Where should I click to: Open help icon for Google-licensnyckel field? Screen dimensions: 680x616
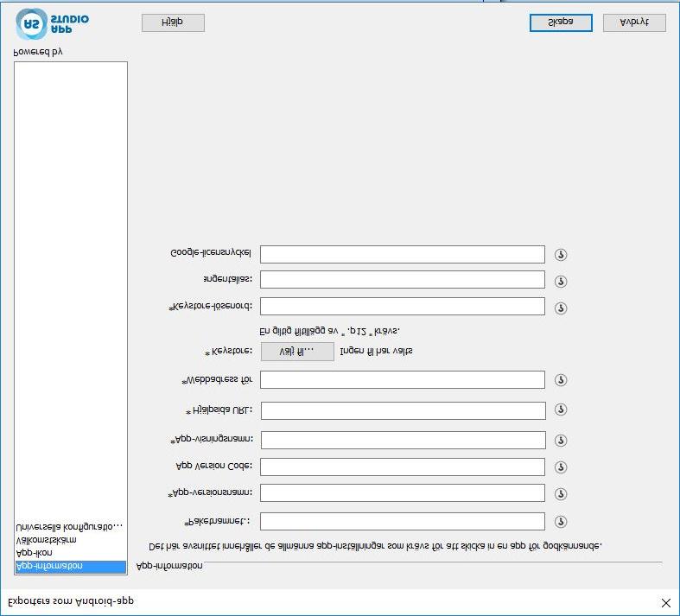pyautogui.click(x=561, y=255)
